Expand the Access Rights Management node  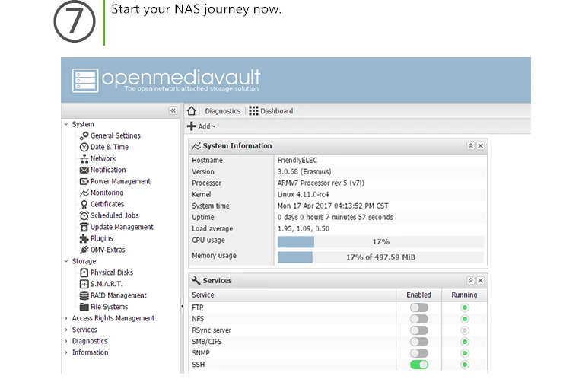(66, 318)
